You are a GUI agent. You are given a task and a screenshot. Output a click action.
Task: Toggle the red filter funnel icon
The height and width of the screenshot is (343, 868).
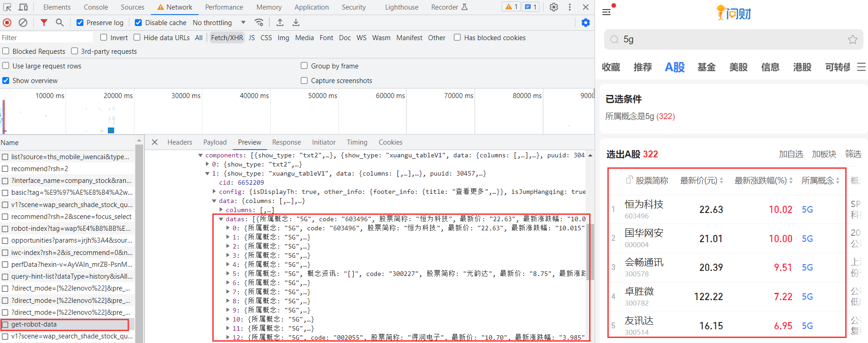pos(44,22)
